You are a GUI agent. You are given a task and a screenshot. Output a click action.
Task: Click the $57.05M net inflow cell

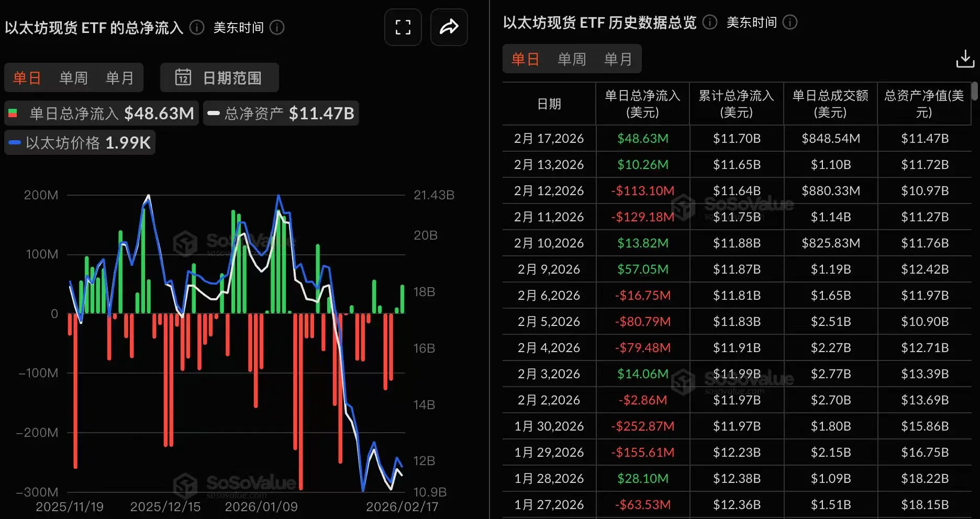pos(643,269)
